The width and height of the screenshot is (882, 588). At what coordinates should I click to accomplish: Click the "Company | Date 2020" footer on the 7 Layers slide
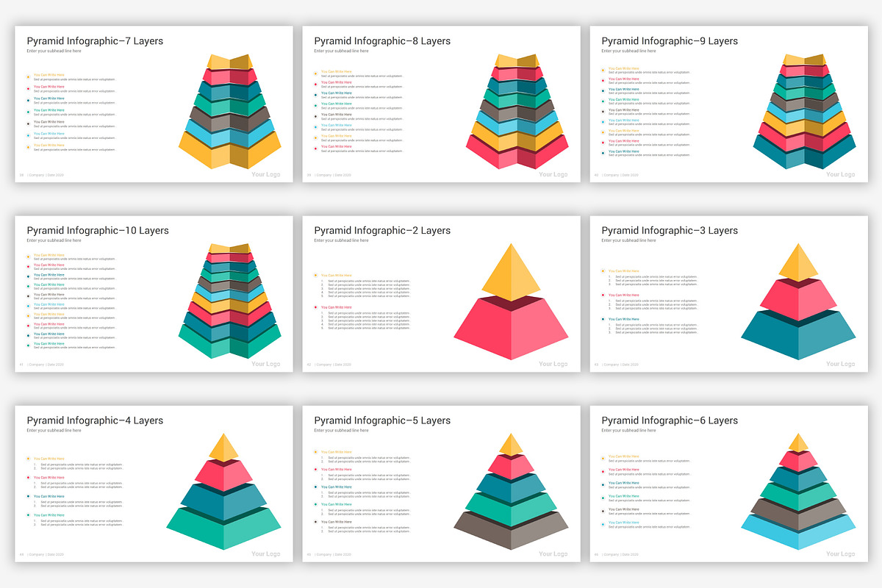tap(46, 175)
